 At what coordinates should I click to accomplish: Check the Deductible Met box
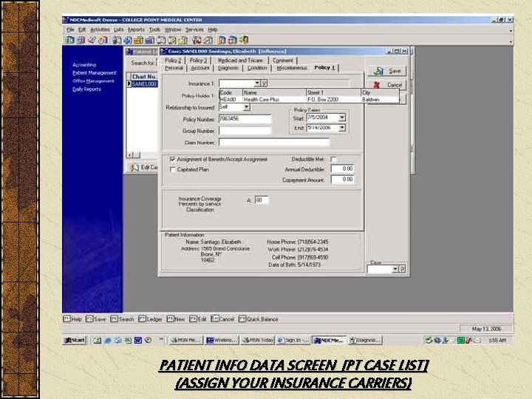pos(333,159)
